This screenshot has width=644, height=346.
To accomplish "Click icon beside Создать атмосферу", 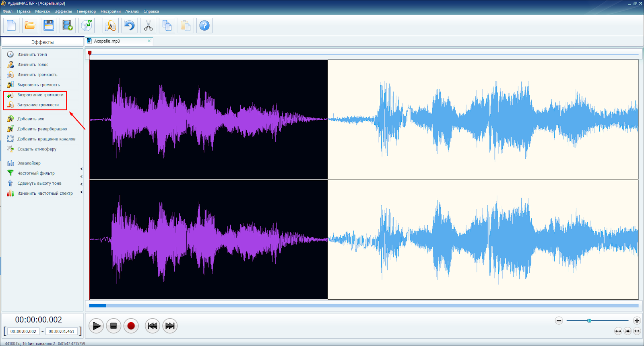I will tap(10, 149).
